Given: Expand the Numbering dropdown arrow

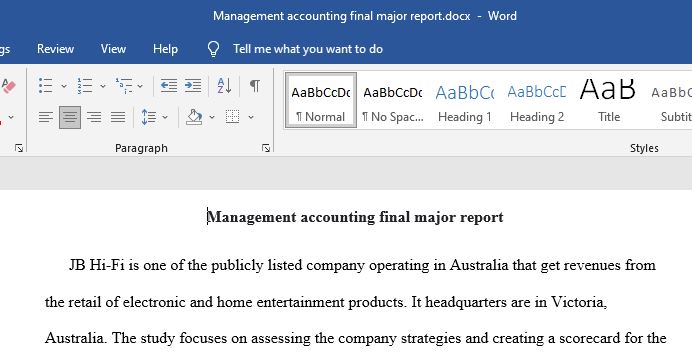Looking at the screenshot, I should click(x=103, y=86).
